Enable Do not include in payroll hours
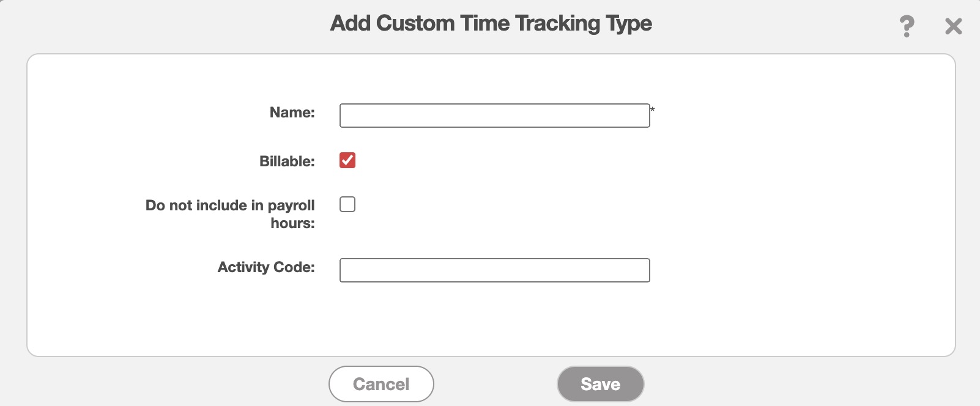The width and height of the screenshot is (980, 406). pyautogui.click(x=347, y=204)
